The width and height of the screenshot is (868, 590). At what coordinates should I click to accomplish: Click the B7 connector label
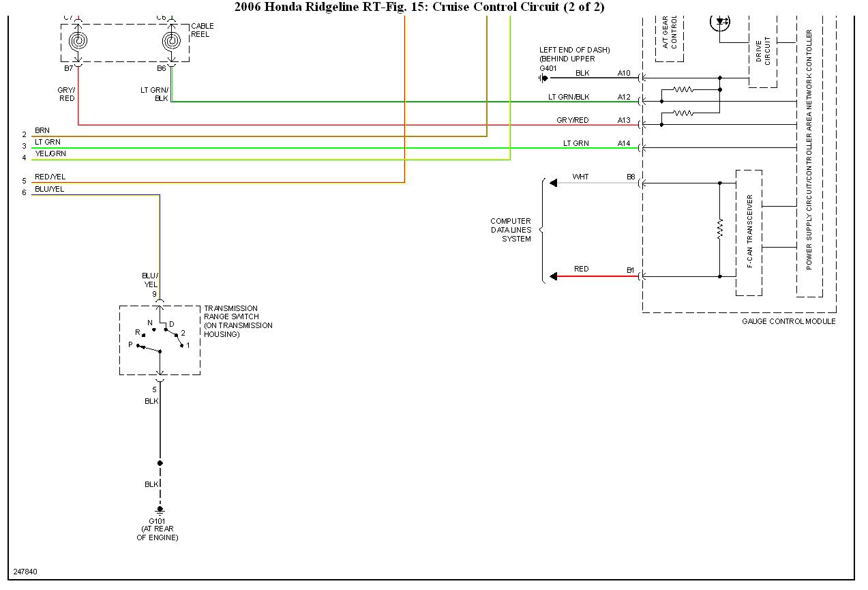[68, 68]
